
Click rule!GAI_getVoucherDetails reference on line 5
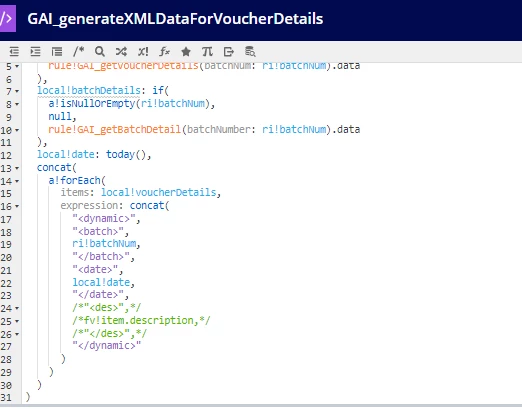123,66
